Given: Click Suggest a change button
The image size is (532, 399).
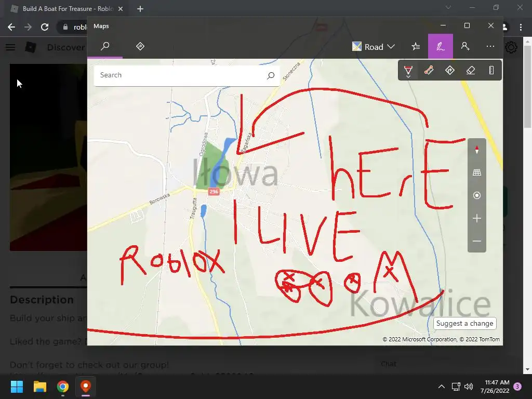Looking at the screenshot, I should pyautogui.click(x=465, y=323).
